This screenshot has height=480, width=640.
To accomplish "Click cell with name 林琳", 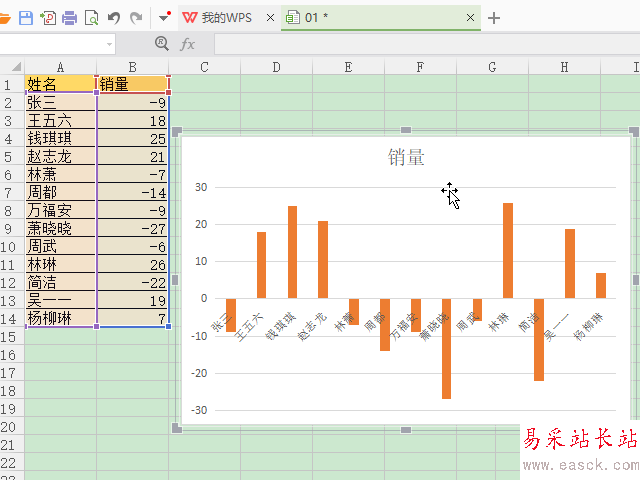I will (60, 264).
